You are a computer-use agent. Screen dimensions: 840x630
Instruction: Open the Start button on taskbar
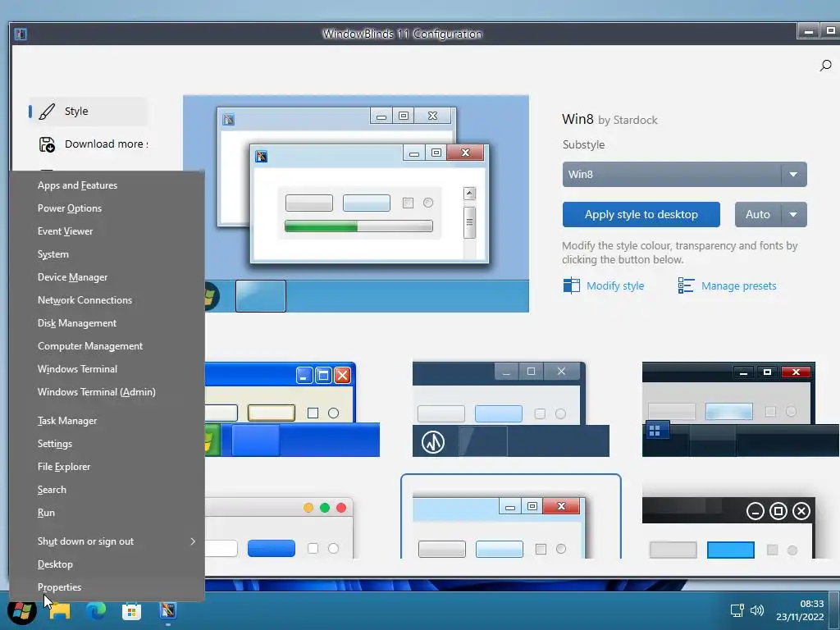click(22, 610)
